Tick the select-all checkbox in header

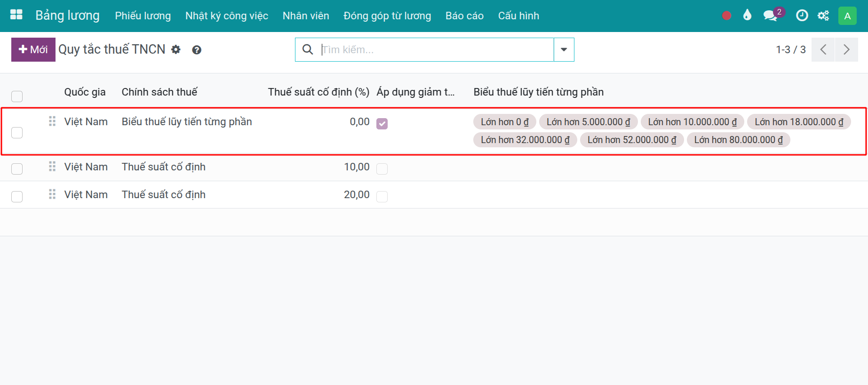(17, 96)
